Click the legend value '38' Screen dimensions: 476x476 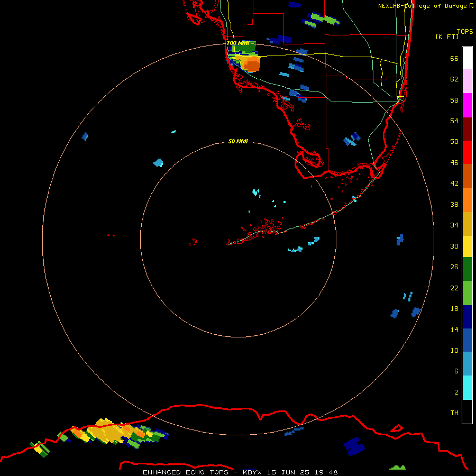click(x=454, y=205)
